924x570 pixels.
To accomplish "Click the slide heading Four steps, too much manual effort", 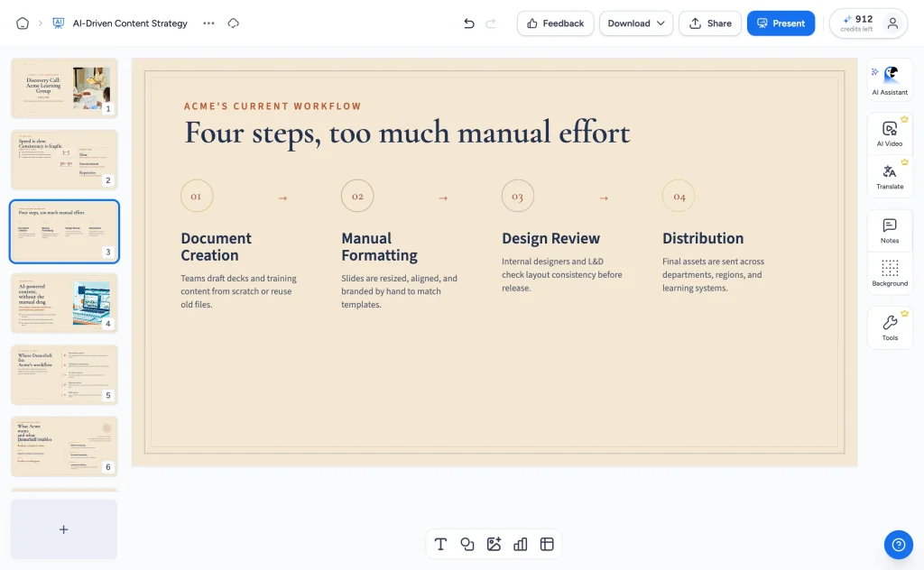I will pyautogui.click(x=407, y=133).
